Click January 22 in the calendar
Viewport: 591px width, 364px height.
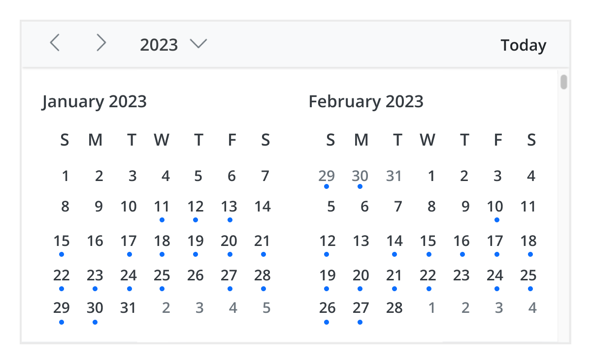(61, 274)
